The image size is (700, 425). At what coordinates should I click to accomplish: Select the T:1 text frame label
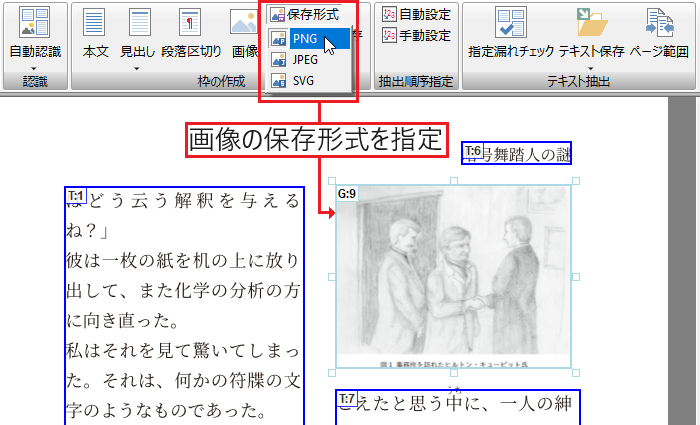(76, 195)
